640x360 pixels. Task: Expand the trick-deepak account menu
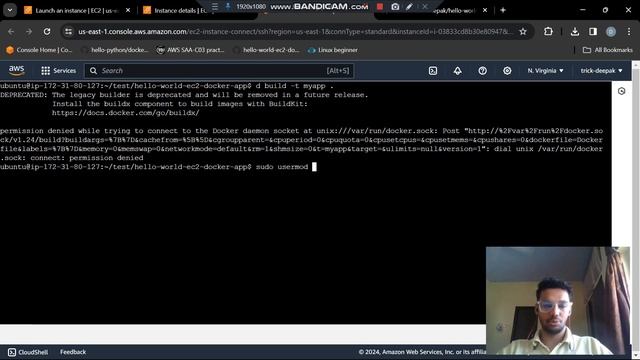(601, 71)
